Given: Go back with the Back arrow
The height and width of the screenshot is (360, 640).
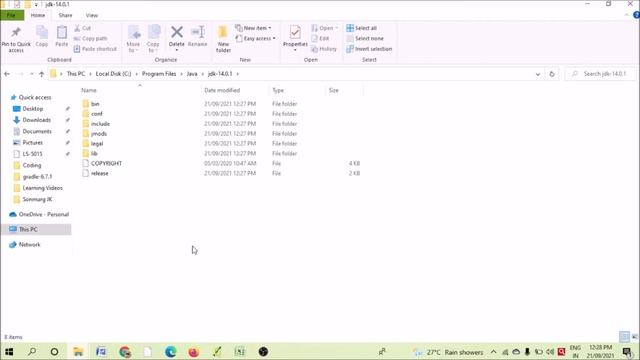Looking at the screenshot, I should tap(7, 74).
